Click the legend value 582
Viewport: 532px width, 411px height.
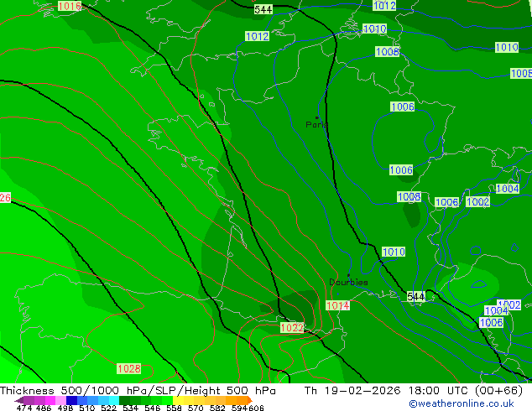[217, 408]
